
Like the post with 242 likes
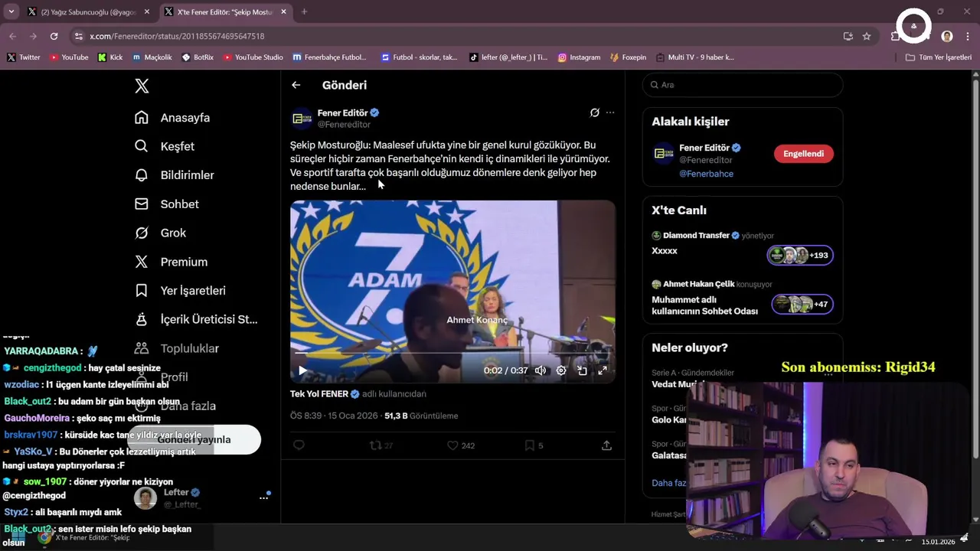pyautogui.click(x=461, y=445)
